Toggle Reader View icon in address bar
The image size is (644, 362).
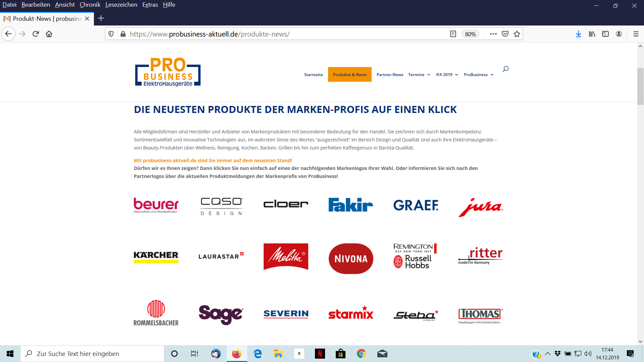453,34
